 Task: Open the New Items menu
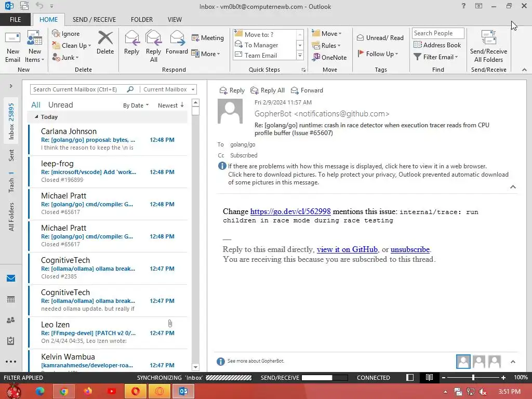tap(35, 47)
